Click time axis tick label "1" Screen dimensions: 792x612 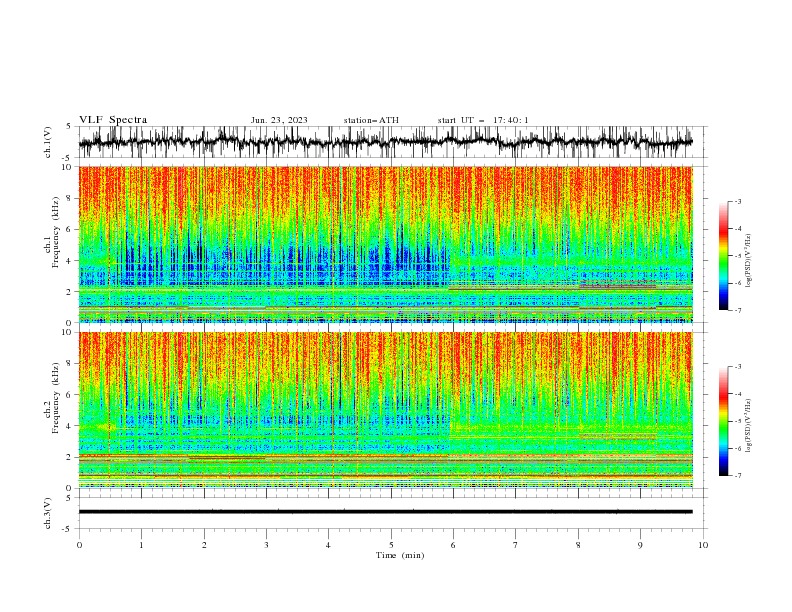pyautogui.click(x=141, y=545)
